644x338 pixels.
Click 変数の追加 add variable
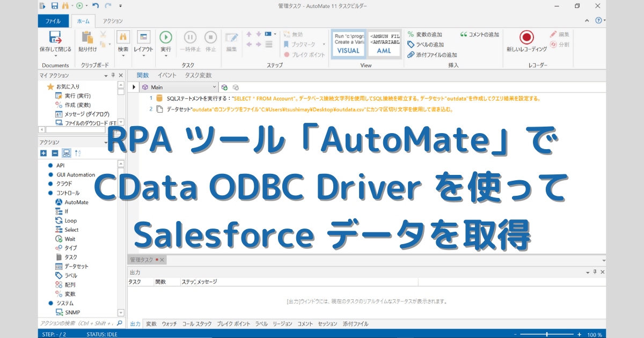pyautogui.click(x=425, y=34)
